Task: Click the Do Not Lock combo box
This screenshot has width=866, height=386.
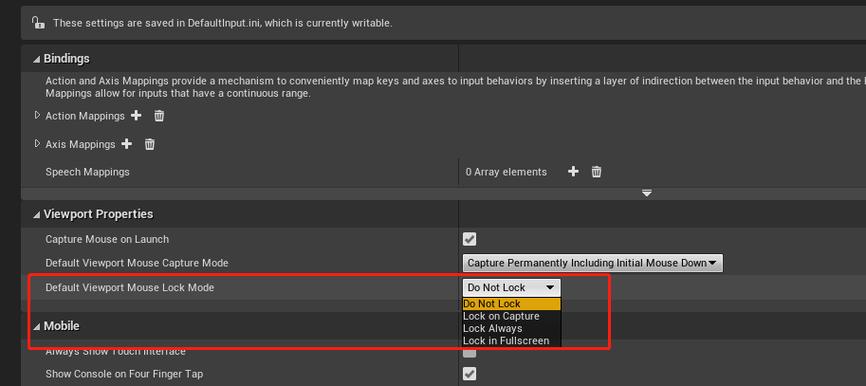Action: pos(511,287)
